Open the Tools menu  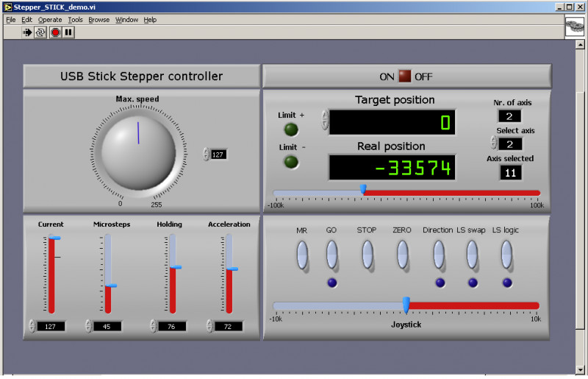tap(75, 20)
